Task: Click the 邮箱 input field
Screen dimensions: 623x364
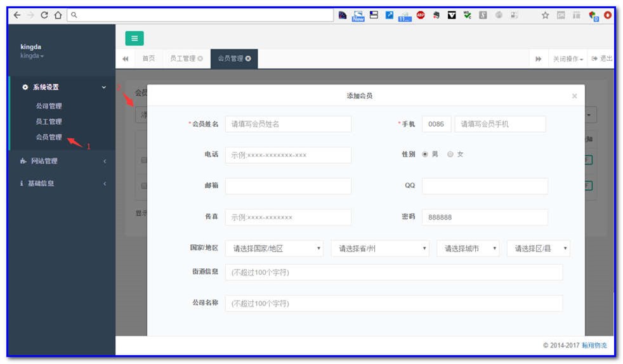Action: 288,186
